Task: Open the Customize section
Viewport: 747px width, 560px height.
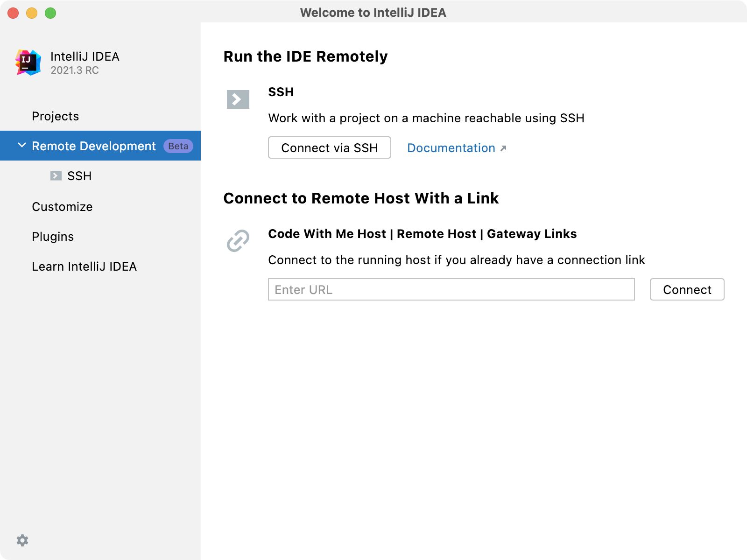Action: pos(62,207)
